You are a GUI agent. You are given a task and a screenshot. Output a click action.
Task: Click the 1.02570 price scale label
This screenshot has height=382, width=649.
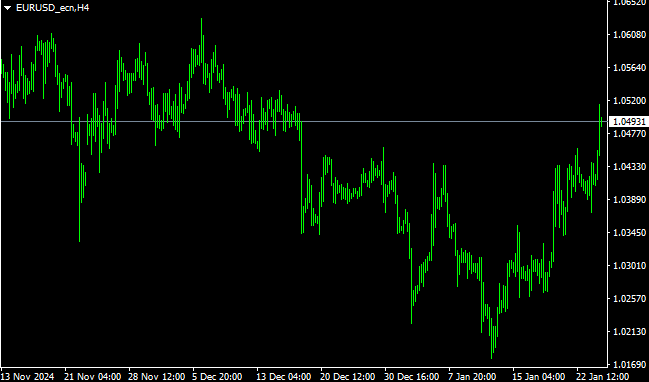[629, 298]
